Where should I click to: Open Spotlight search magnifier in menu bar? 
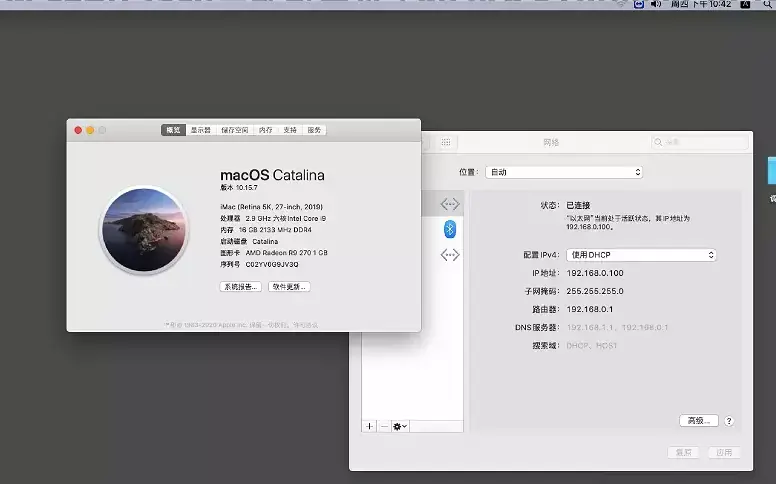pyautogui.click(x=768, y=4)
